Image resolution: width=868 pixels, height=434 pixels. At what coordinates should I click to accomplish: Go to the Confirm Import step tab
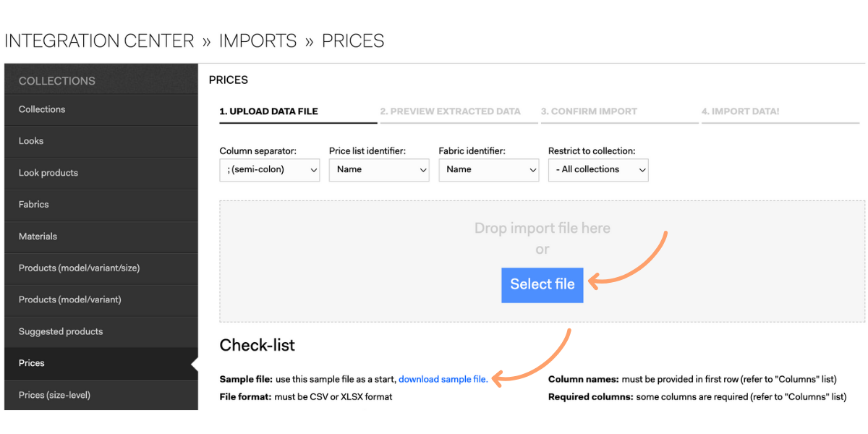pyautogui.click(x=618, y=112)
